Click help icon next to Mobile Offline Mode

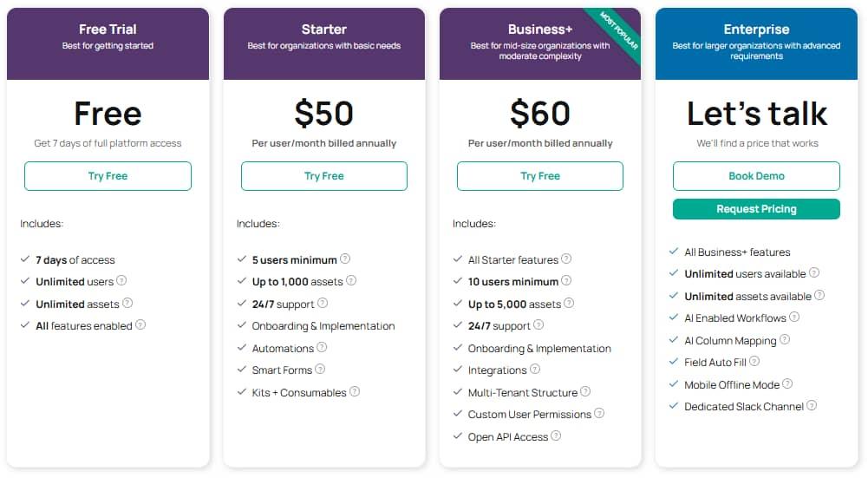pos(787,383)
